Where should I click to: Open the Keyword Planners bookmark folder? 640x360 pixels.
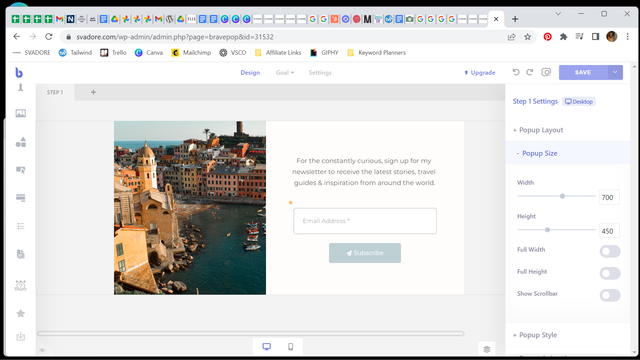(x=376, y=52)
